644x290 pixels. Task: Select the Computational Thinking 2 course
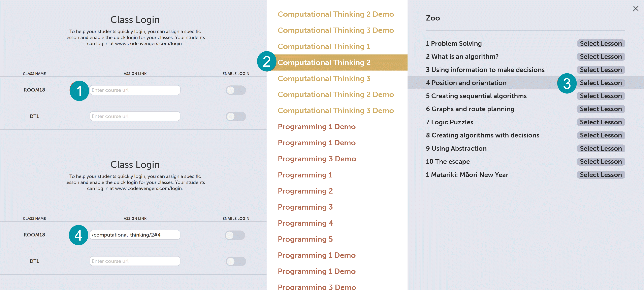coord(324,62)
